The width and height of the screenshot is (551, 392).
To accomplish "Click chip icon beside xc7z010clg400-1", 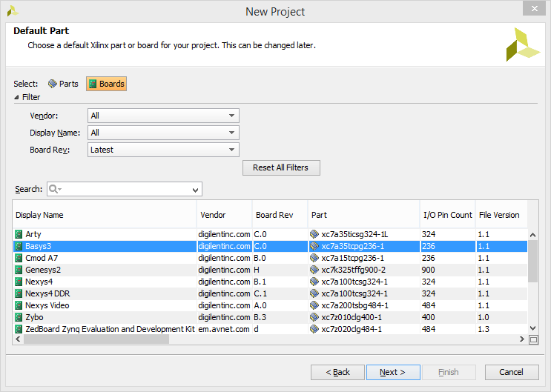I will point(314,318).
